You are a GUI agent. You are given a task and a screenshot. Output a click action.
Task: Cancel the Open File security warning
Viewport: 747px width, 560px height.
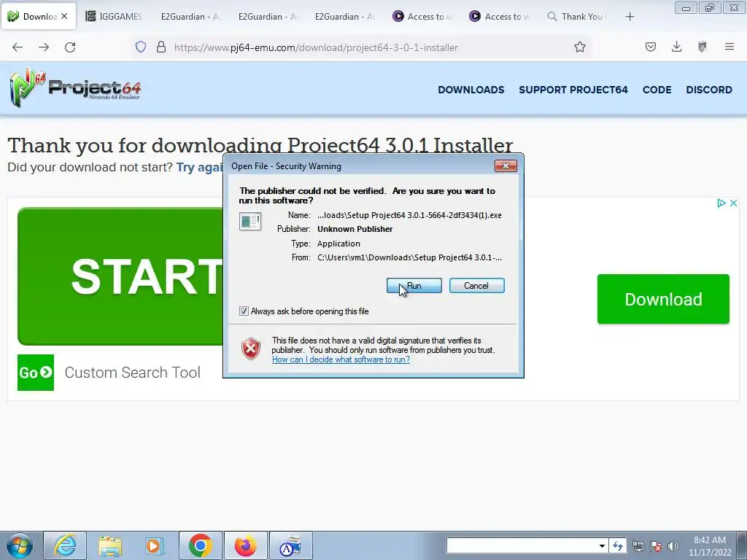[476, 286]
